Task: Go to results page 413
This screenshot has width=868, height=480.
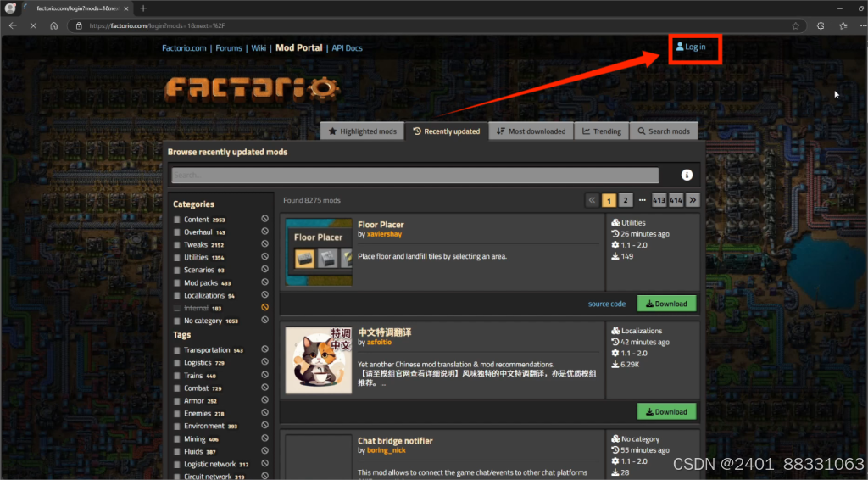Action: [x=659, y=200]
